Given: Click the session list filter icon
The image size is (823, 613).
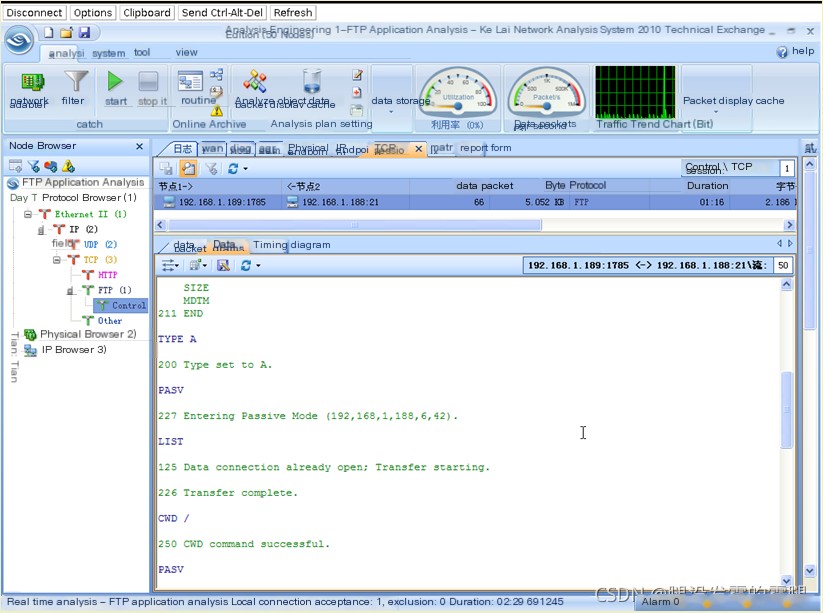Looking at the screenshot, I should click(211, 168).
